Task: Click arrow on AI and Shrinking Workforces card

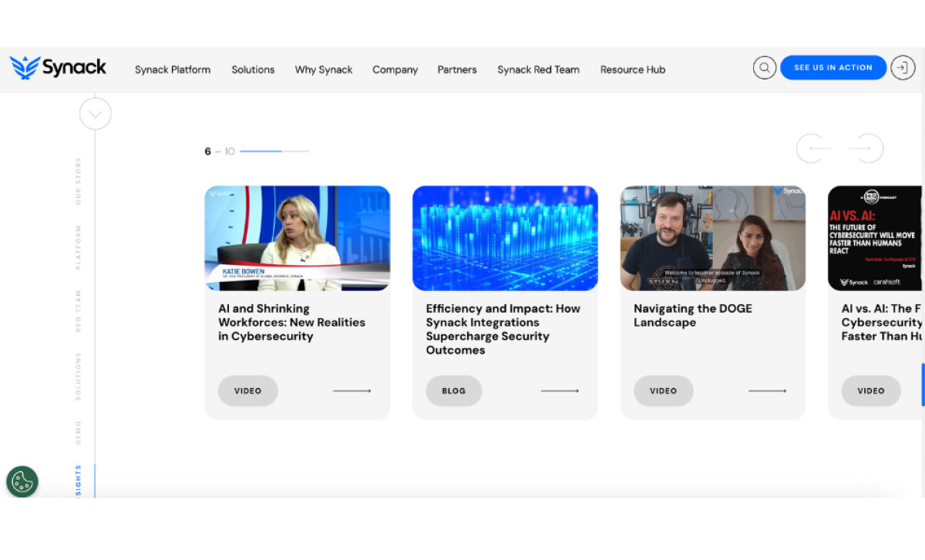Action: [352, 391]
